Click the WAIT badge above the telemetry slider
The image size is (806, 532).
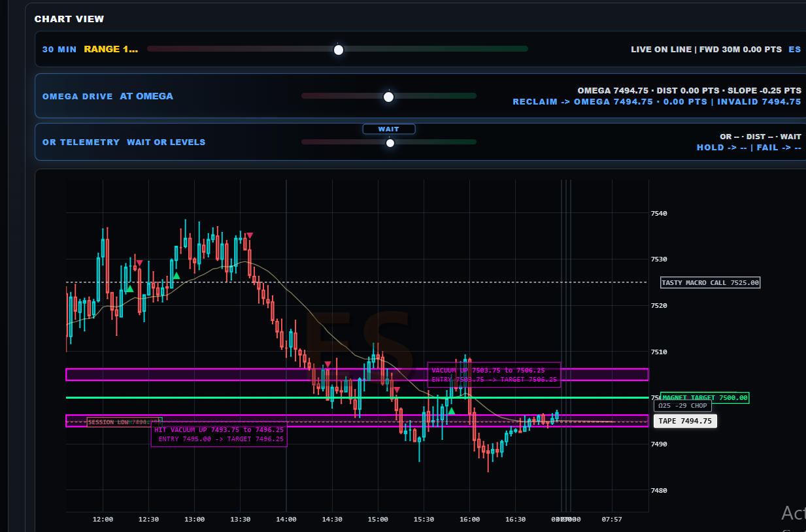point(389,129)
